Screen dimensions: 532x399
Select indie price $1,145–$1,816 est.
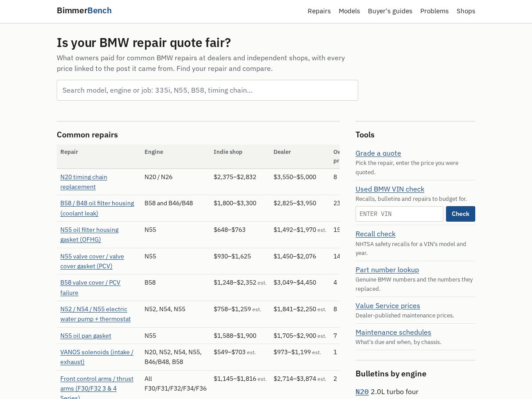click(x=240, y=379)
